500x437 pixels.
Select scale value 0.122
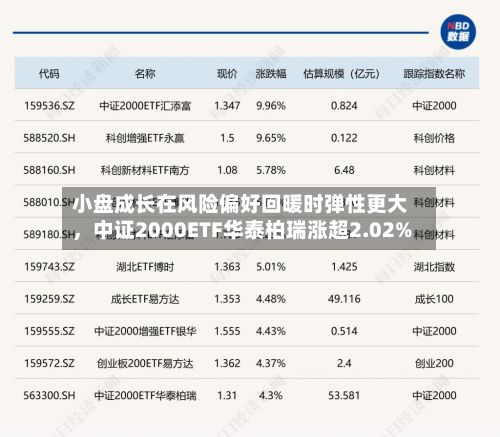pos(344,138)
